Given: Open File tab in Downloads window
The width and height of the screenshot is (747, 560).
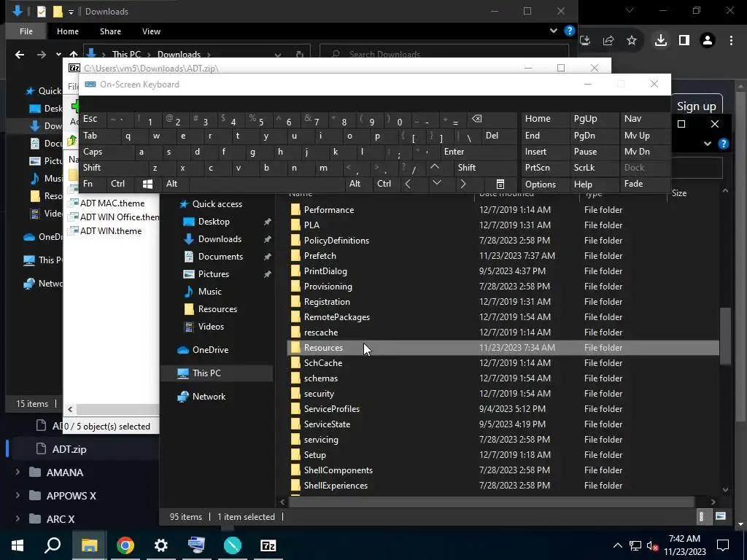Looking at the screenshot, I should 26,31.
